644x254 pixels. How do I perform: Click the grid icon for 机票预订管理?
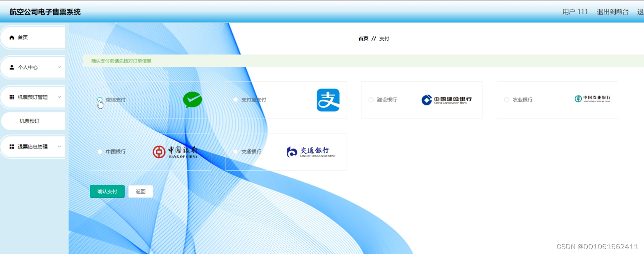tap(12, 97)
